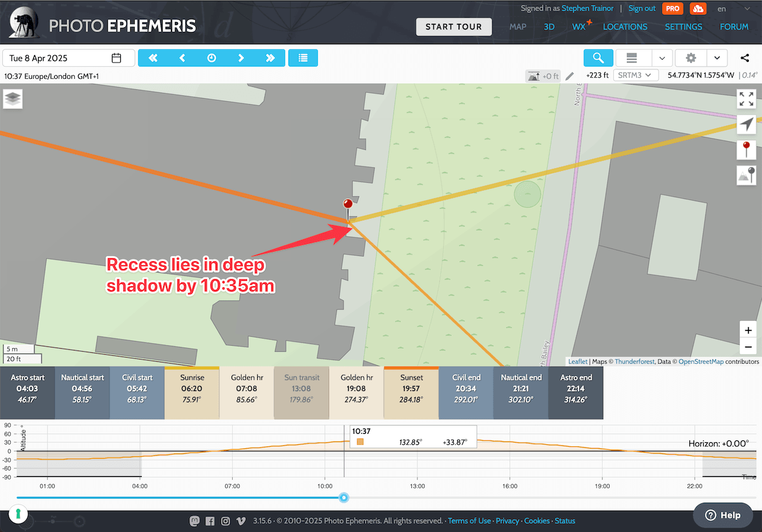The width and height of the screenshot is (762, 532).
Task: Open the OpenStreetMap attribution link
Action: [701, 361]
